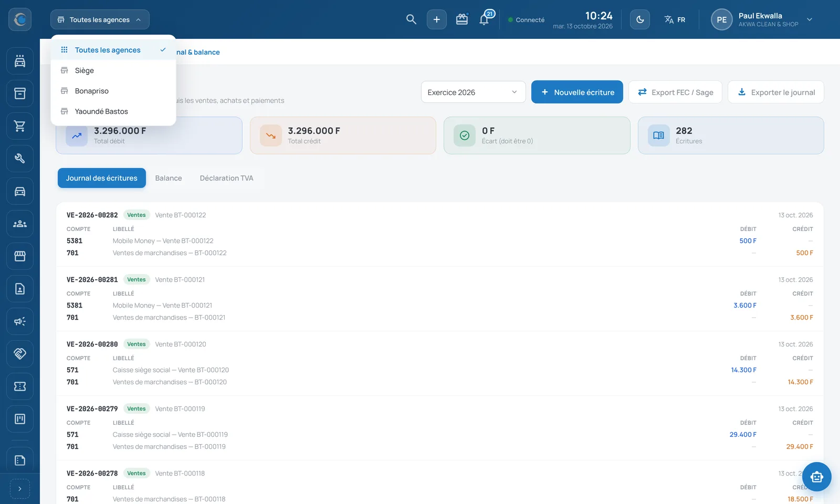Open the kanban board sidebar icon

pyautogui.click(x=20, y=419)
